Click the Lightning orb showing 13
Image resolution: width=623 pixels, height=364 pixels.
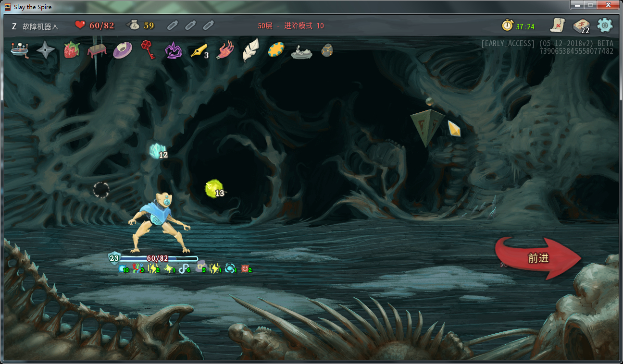pyautogui.click(x=214, y=189)
